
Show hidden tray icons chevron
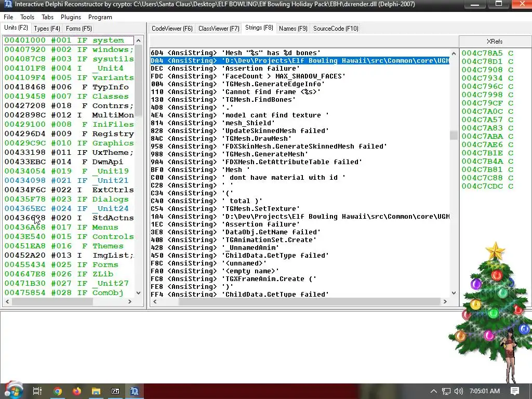point(434,391)
